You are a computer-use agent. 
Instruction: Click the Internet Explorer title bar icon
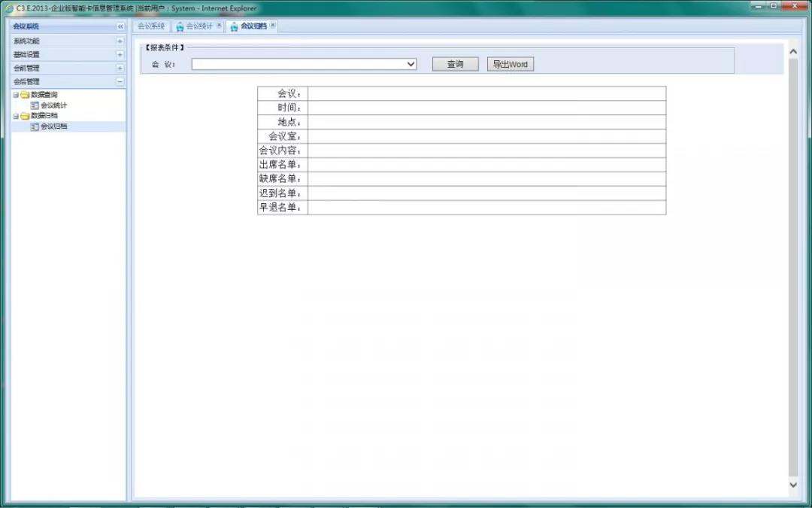point(8,8)
